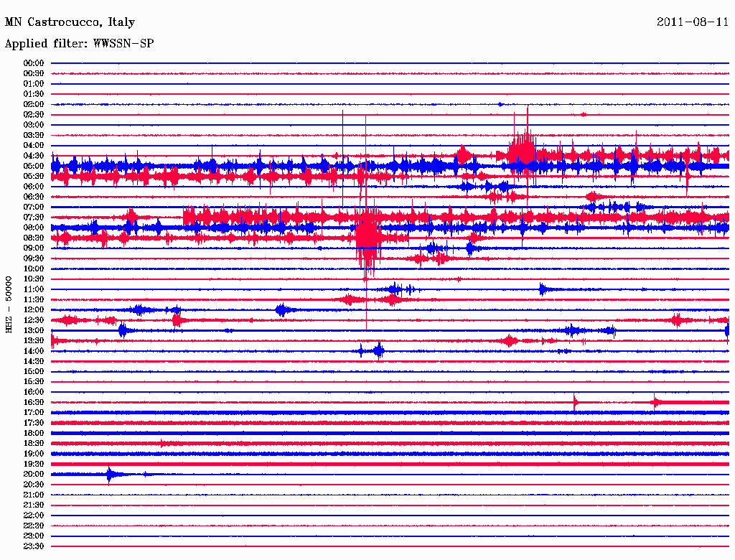The width and height of the screenshot is (735, 560).
Task: Click the "Applied filter: WWSSN-SP" text
Action: [79, 44]
